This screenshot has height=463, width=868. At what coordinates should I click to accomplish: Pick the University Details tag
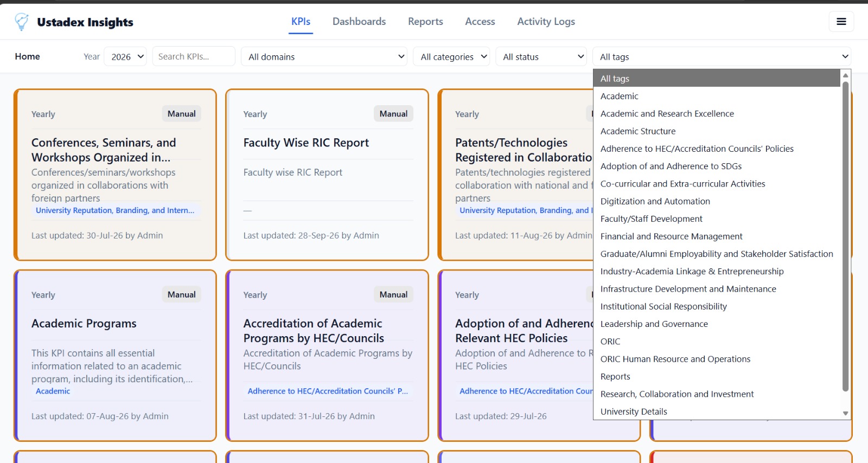pos(717,411)
